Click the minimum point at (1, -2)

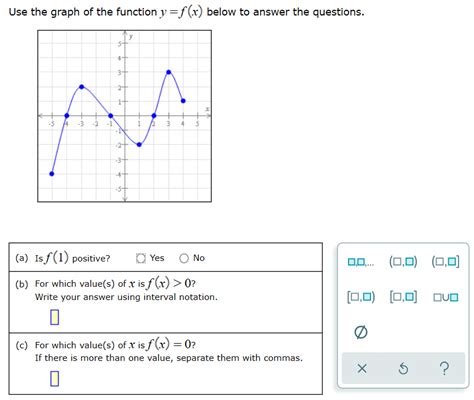tap(139, 145)
